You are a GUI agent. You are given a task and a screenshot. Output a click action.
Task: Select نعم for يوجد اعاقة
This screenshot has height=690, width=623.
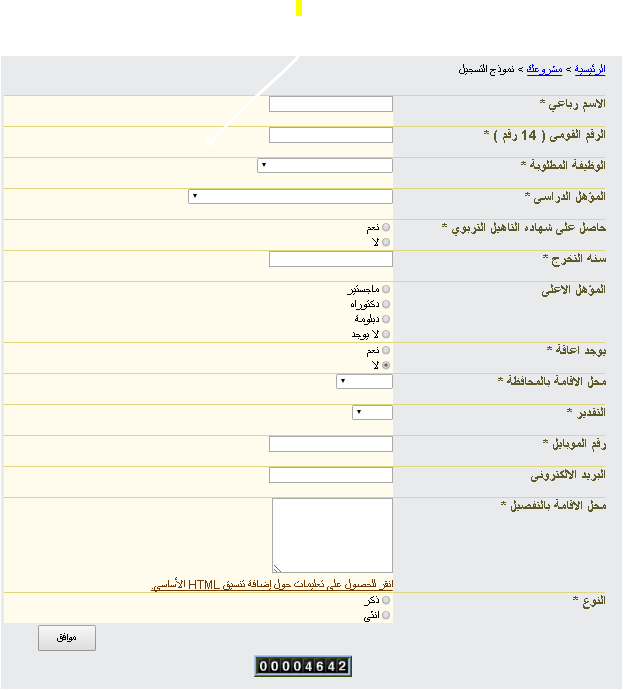[x=386, y=351]
